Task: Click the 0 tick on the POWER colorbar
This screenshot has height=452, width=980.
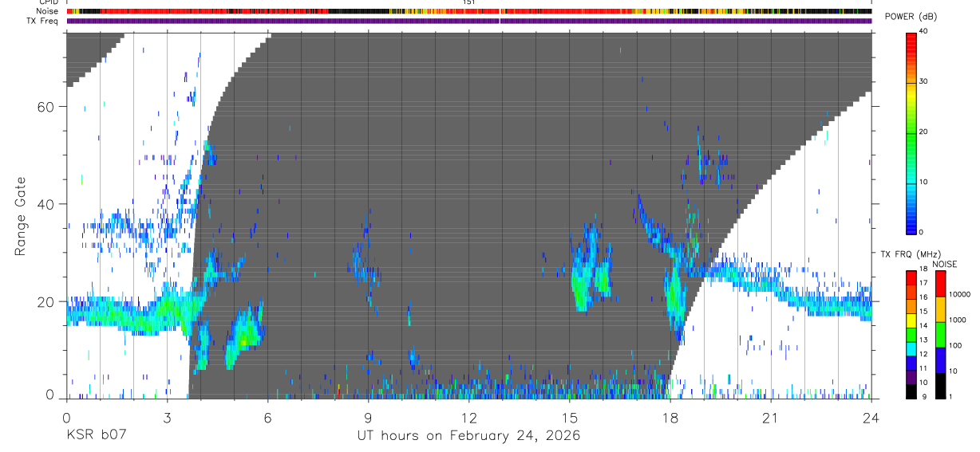Action: point(923,232)
